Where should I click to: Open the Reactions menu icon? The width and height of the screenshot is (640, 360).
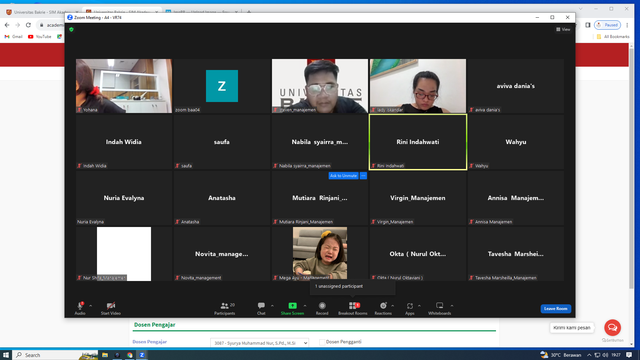coord(383,306)
